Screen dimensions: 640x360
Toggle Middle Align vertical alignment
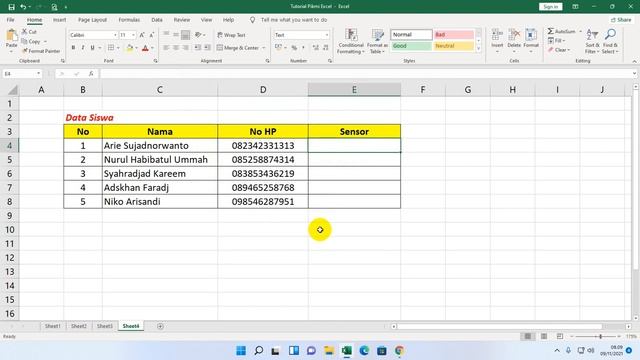click(176, 35)
